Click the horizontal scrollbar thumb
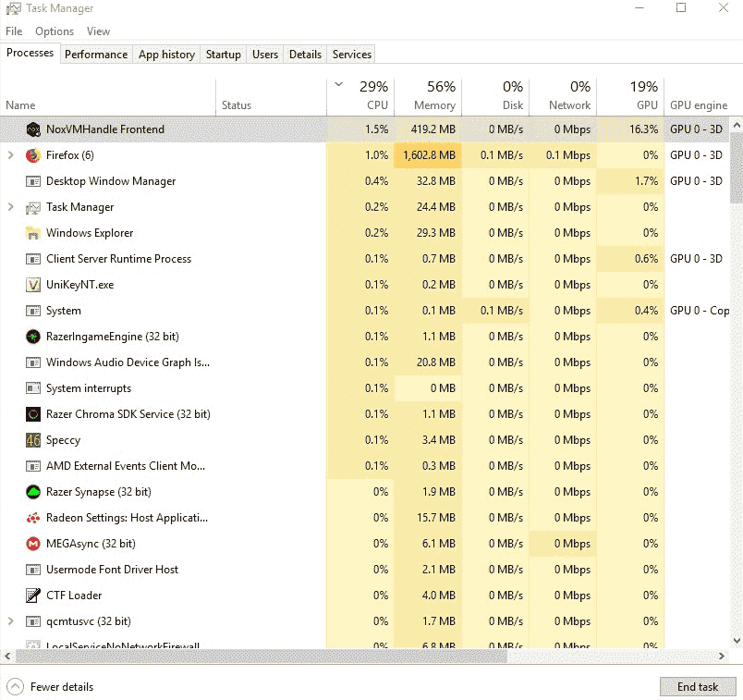743x700 pixels. click(x=262, y=656)
